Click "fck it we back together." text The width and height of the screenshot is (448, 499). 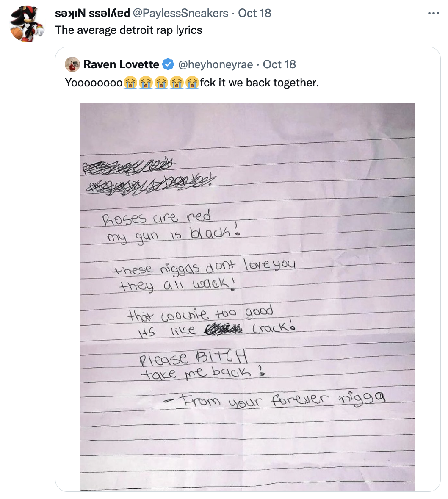[x=259, y=83]
